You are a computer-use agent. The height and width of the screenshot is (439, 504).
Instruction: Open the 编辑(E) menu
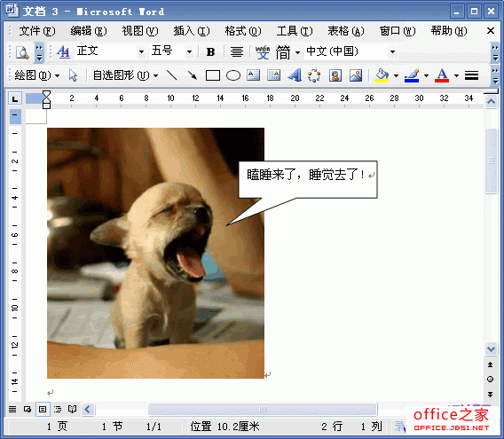click(x=89, y=31)
